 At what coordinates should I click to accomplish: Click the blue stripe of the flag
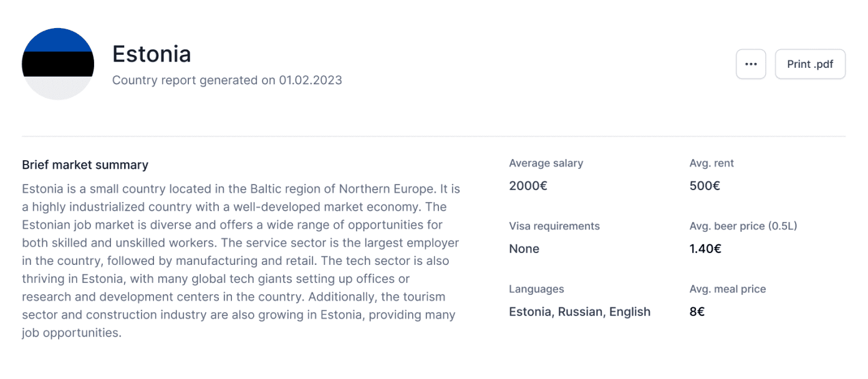[58, 41]
